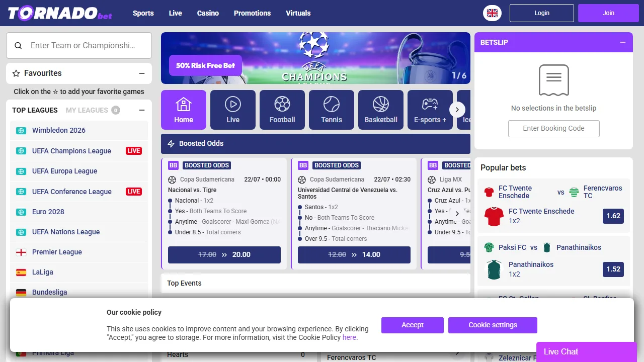Click UEFA Conference League LIVE badge
Screen dimensions: 644x362
pos(134,192)
